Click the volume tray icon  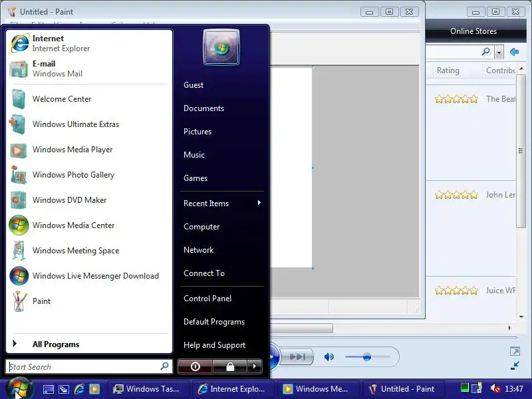pos(495,388)
